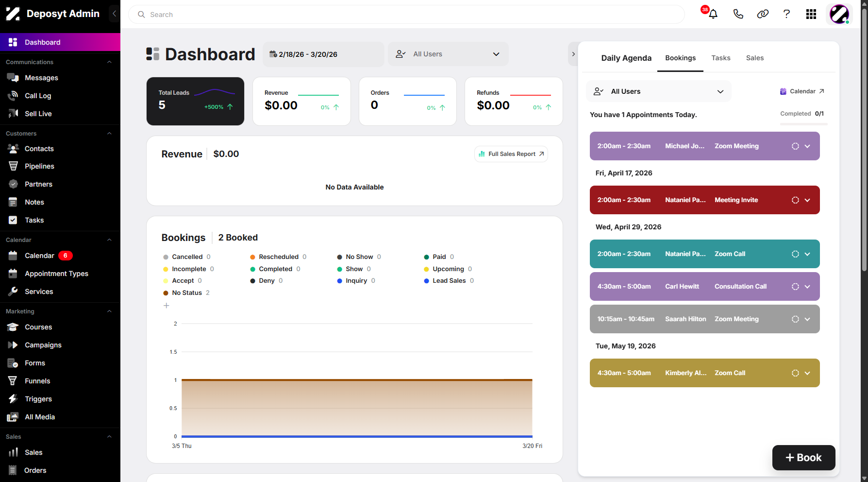
Task: Expand Michael Jo... Zoom Meeting appointment
Action: click(x=807, y=146)
